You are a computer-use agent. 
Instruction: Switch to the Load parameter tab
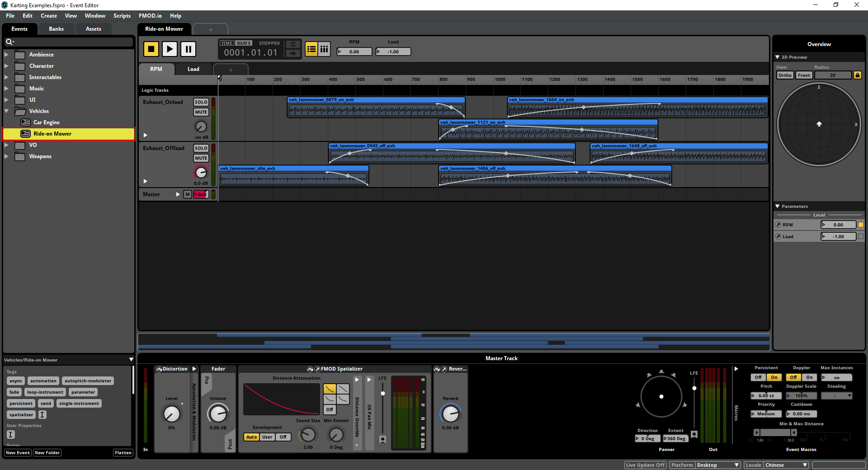193,69
